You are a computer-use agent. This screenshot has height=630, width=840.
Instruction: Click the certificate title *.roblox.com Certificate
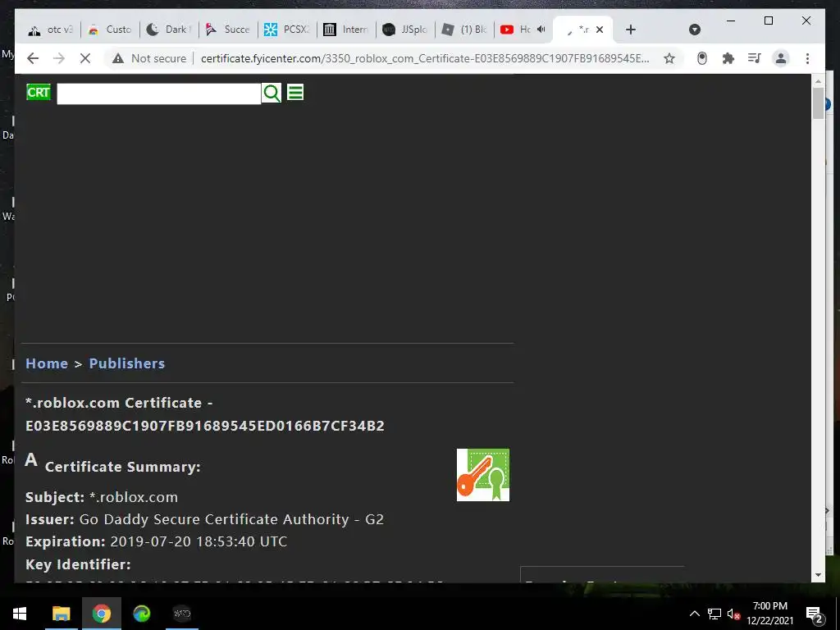(x=205, y=414)
